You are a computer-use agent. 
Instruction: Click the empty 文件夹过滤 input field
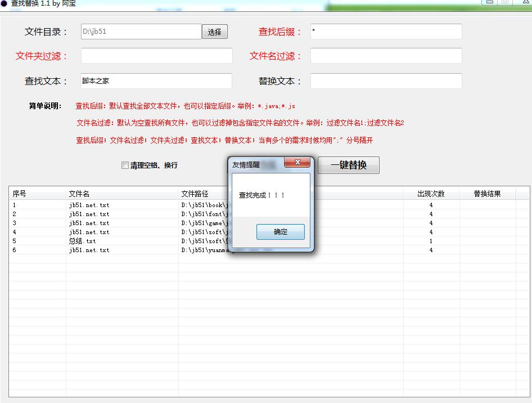pos(156,56)
